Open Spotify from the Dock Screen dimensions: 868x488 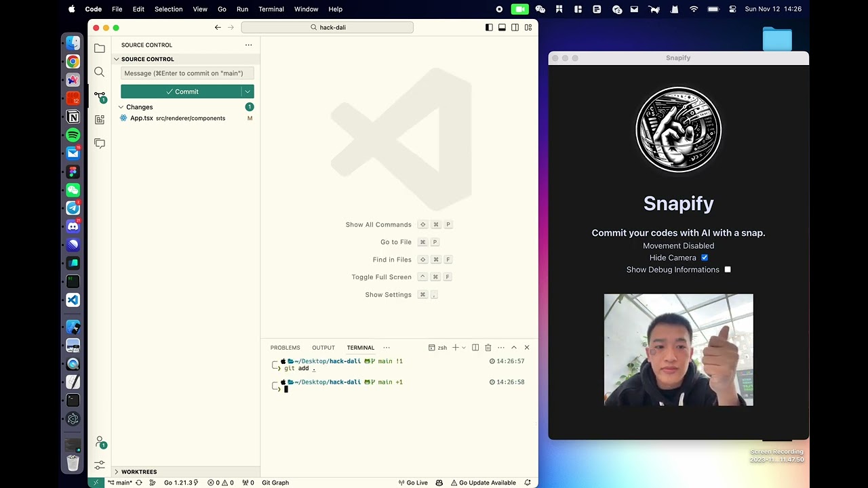tap(73, 135)
